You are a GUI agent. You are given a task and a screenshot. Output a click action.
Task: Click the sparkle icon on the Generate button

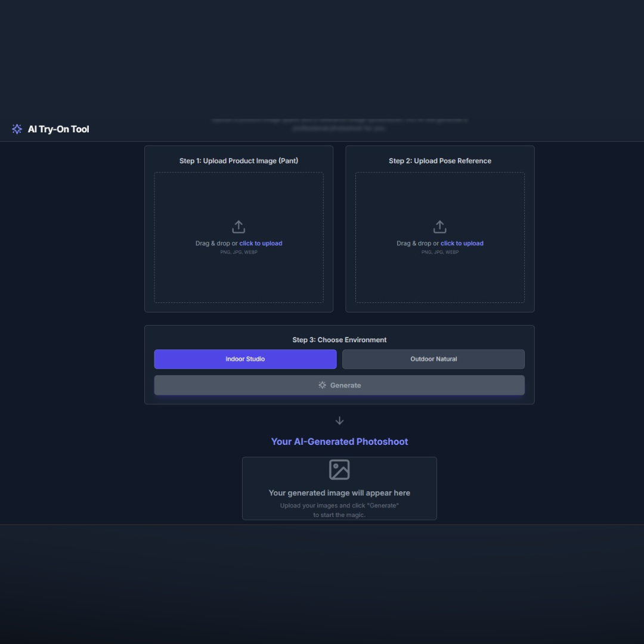(323, 385)
